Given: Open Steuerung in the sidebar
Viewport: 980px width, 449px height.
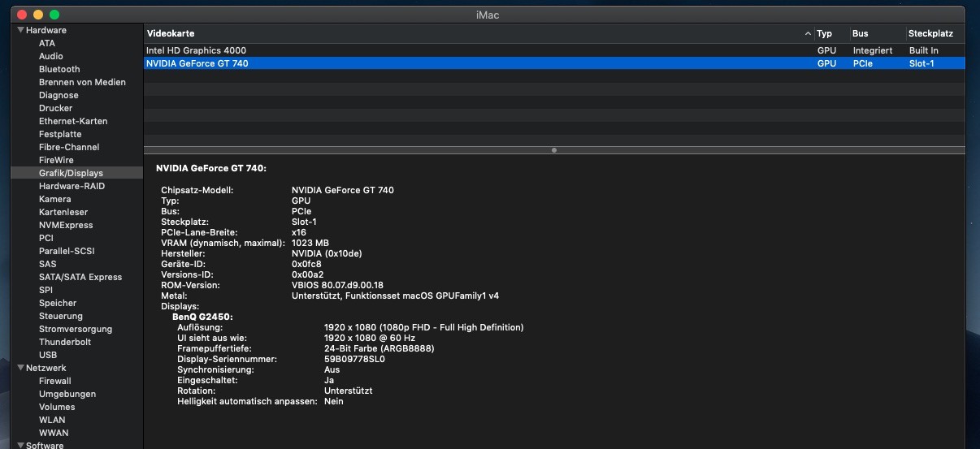Looking at the screenshot, I should [61, 316].
